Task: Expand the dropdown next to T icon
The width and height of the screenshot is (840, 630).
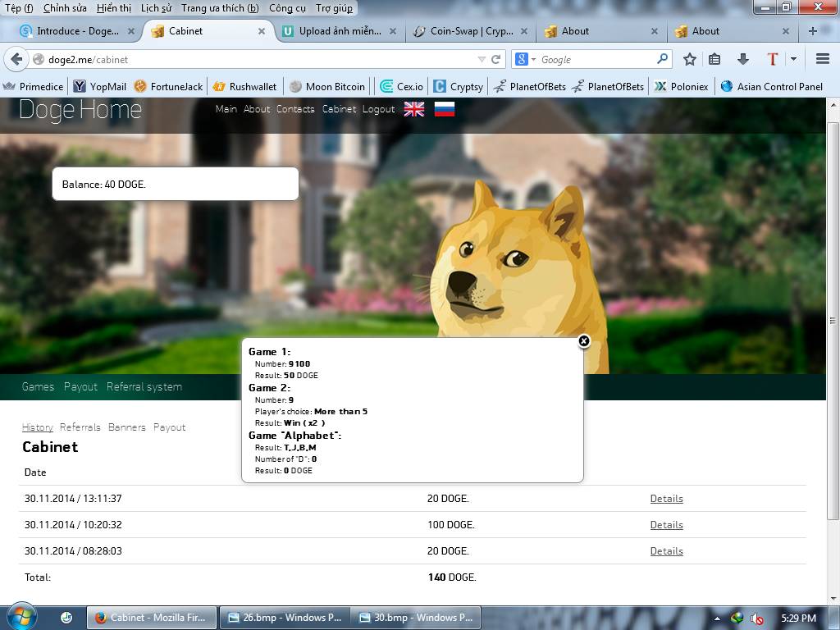Action: [x=793, y=59]
